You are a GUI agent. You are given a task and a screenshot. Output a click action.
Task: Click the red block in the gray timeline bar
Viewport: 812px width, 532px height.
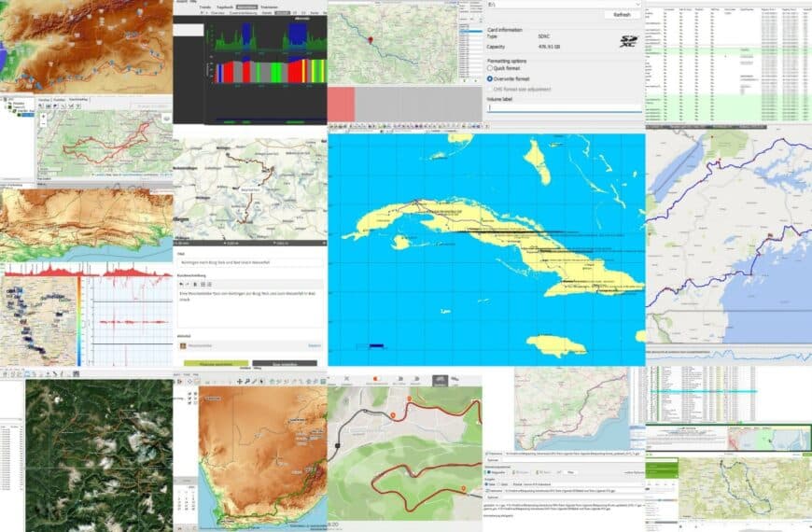[x=342, y=104]
